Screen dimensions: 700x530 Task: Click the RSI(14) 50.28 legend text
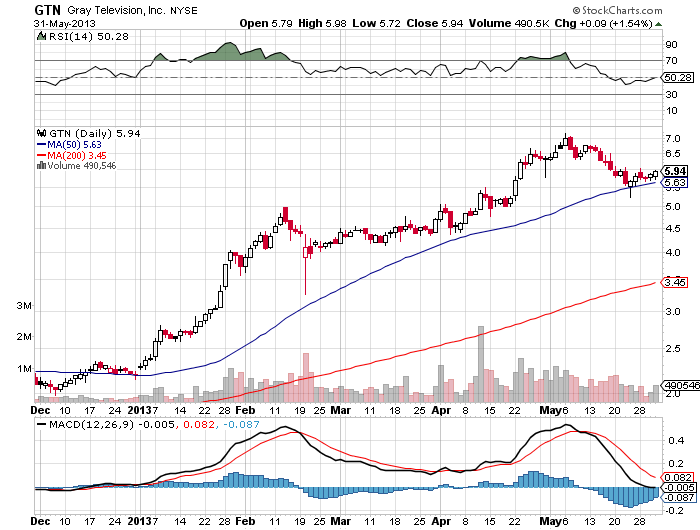tap(88, 36)
